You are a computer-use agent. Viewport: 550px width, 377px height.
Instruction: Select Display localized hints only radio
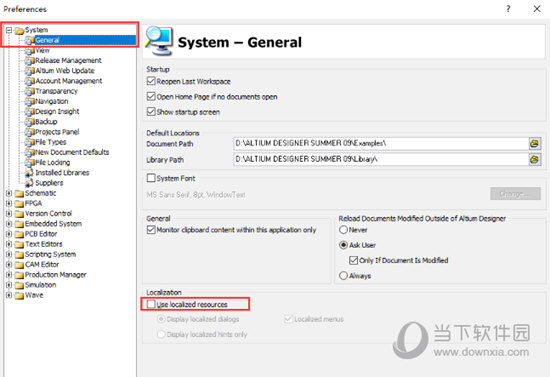(161, 334)
